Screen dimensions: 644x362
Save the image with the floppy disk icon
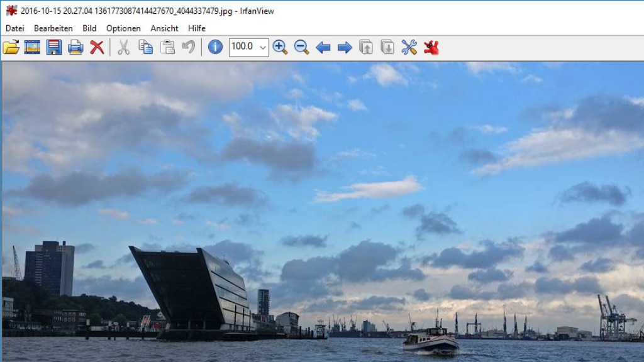pyautogui.click(x=54, y=47)
